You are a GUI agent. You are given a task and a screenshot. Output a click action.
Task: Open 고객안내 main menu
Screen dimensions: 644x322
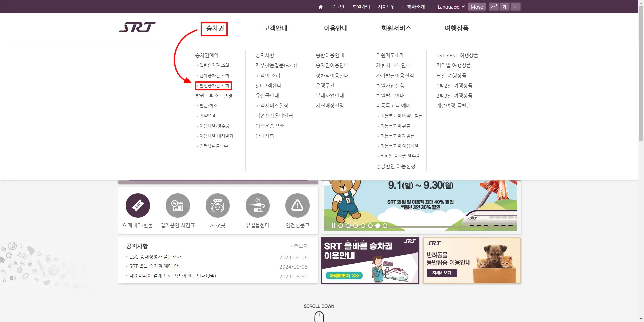pos(275,28)
